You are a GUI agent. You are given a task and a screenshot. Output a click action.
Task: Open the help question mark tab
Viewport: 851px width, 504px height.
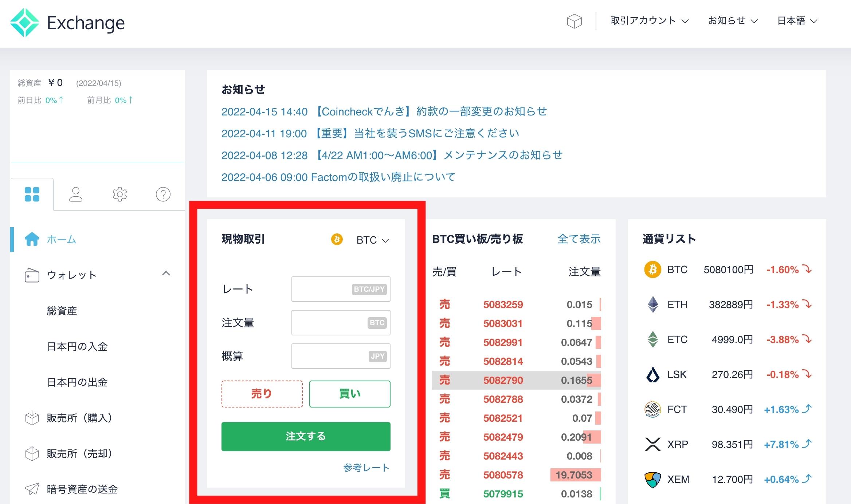click(x=163, y=194)
